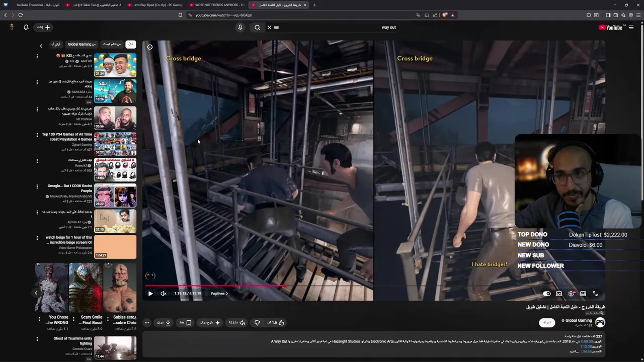Image resolution: width=644 pixels, height=362 pixels.
Task: Open the Global Gaming channel avatar
Action: pyautogui.click(x=600, y=322)
